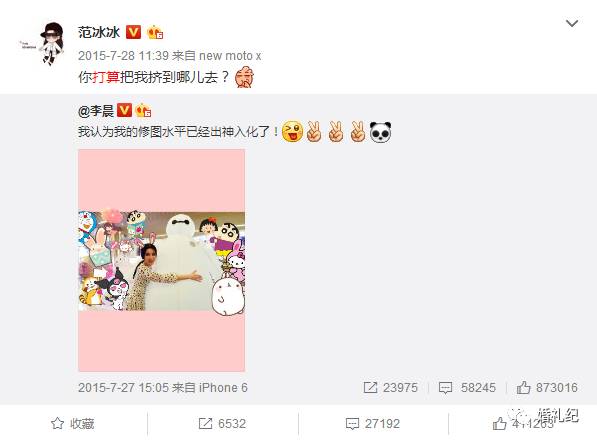Click the comment icon showing 58245
Image resolution: width=597 pixels, height=441 pixels.
pos(445,388)
